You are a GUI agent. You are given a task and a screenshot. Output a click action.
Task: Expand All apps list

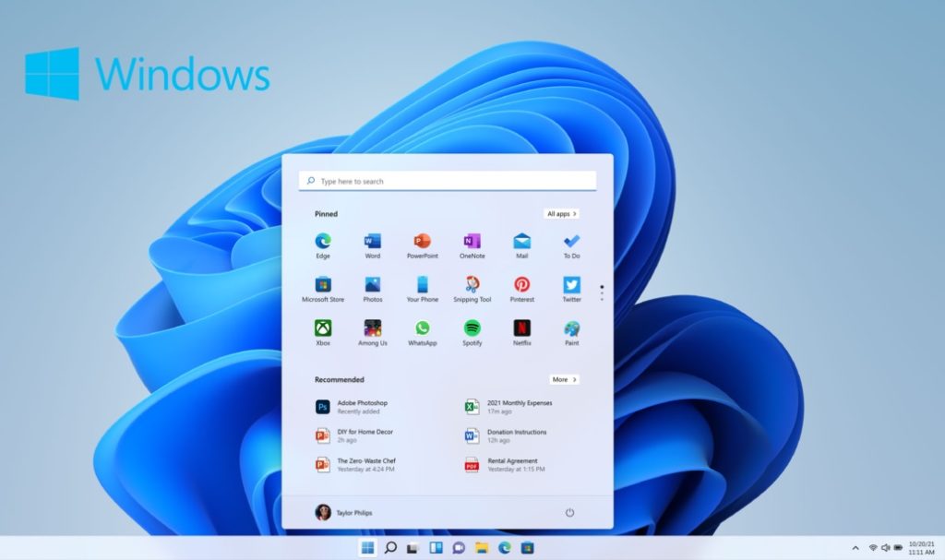click(x=562, y=213)
